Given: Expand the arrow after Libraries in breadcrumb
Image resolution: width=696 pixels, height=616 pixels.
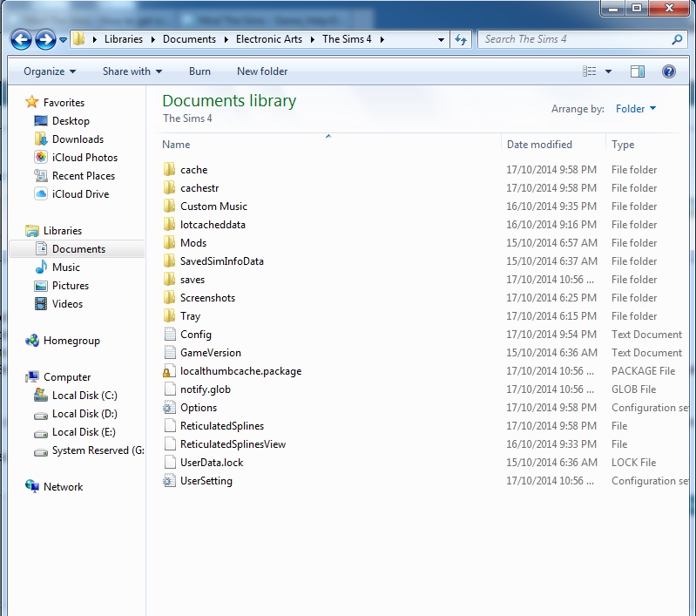Looking at the screenshot, I should [x=152, y=39].
